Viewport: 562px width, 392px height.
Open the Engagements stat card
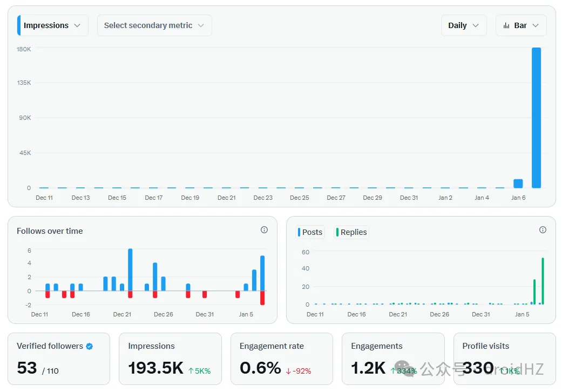pos(393,359)
